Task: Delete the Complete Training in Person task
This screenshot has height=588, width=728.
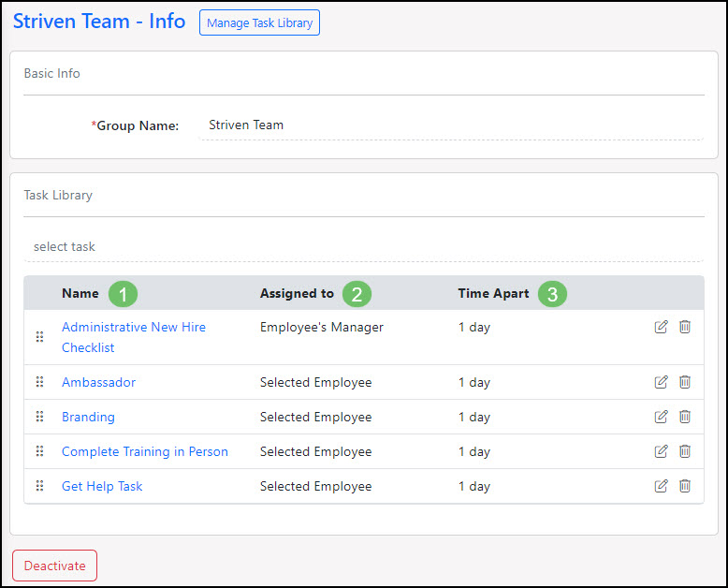Action: (685, 451)
